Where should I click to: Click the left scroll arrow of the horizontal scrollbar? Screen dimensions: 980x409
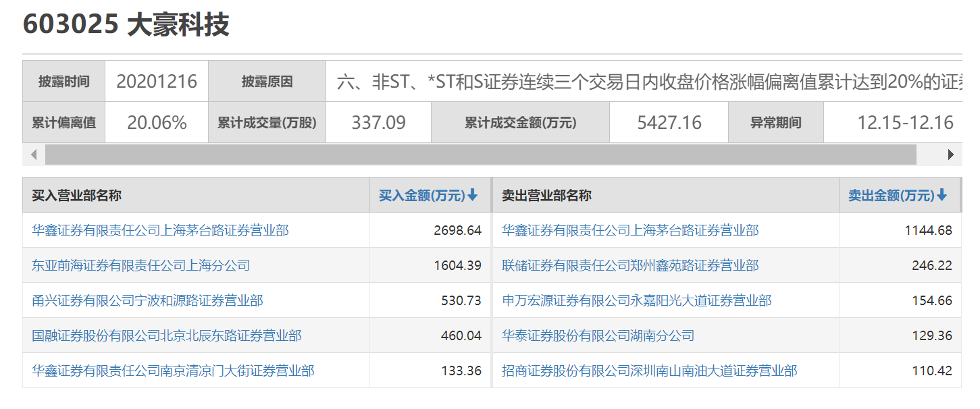point(34,155)
